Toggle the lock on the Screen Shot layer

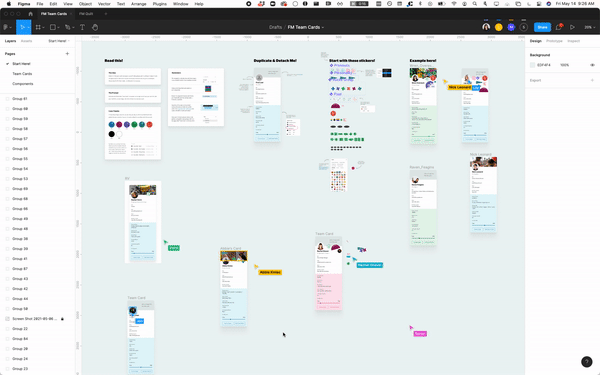click(62, 319)
